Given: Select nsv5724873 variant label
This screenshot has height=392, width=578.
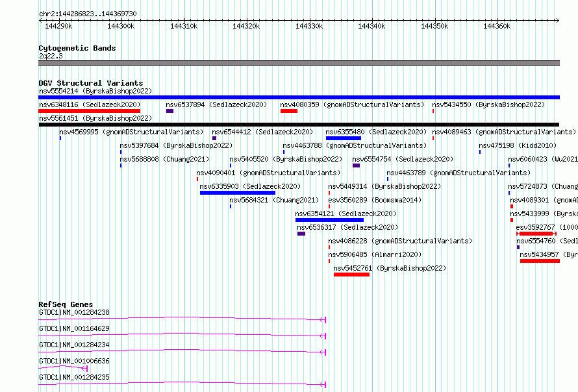Looking at the screenshot, I should click(x=543, y=186).
